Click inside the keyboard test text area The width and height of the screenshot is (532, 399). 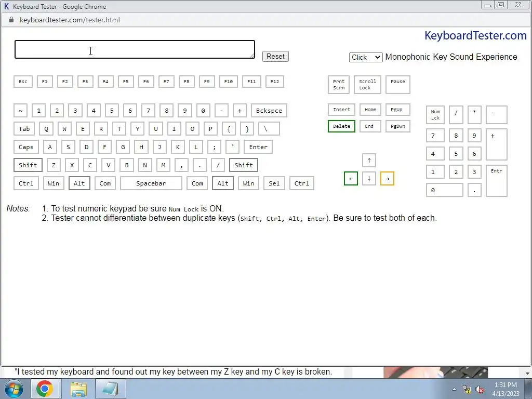pyautogui.click(x=135, y=49)
